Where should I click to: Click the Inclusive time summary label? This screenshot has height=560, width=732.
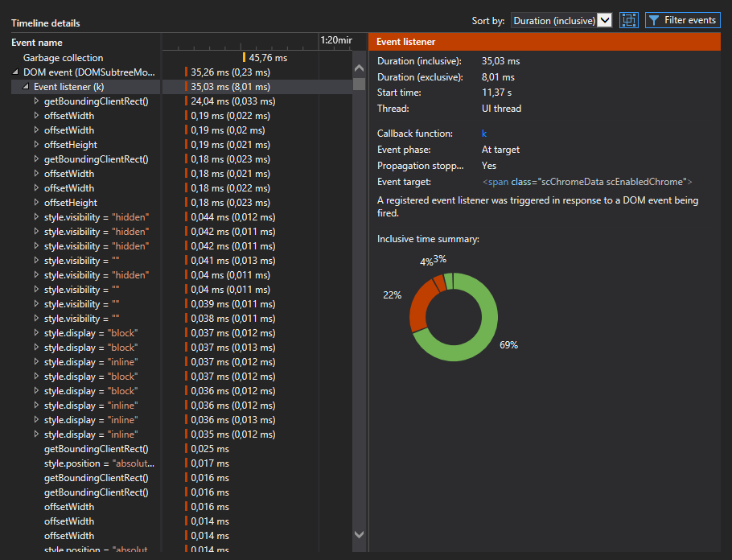coord(428,239)
